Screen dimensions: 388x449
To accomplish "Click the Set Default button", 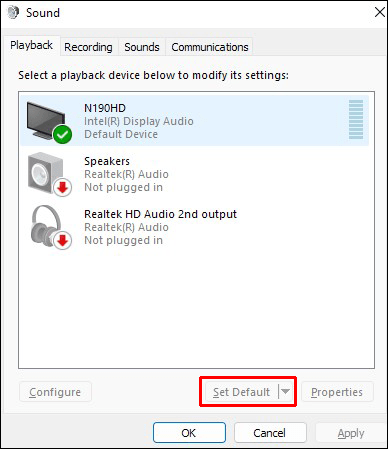I will point(242,392).
